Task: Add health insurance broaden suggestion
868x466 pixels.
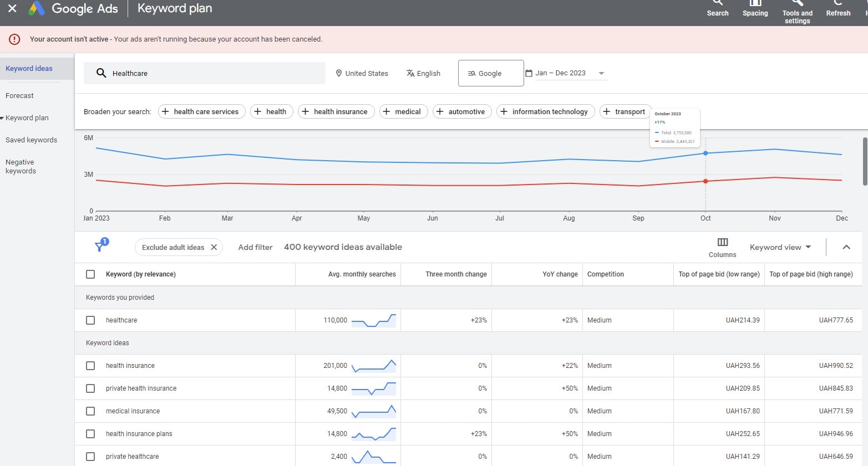Action: click(x=336, y=111)
